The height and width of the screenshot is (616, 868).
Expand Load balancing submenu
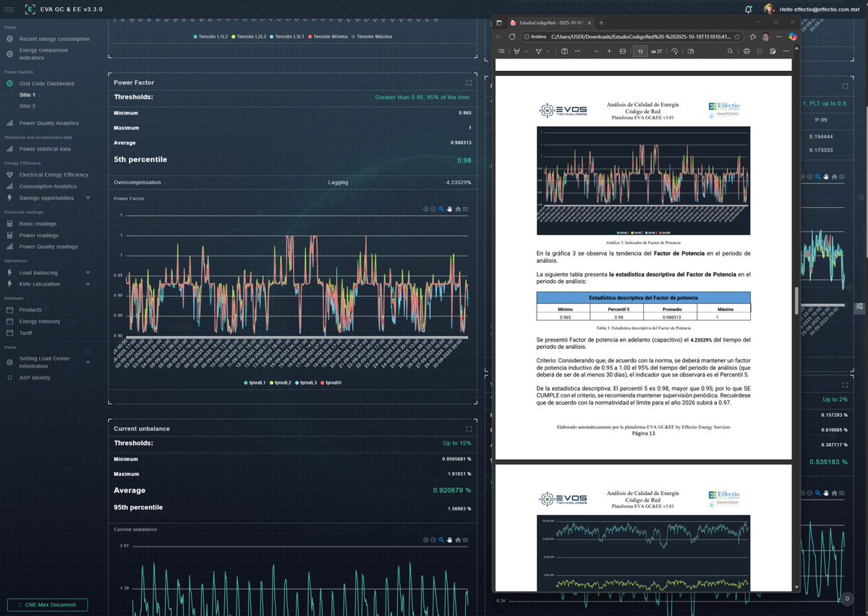(x=88, y=273)
